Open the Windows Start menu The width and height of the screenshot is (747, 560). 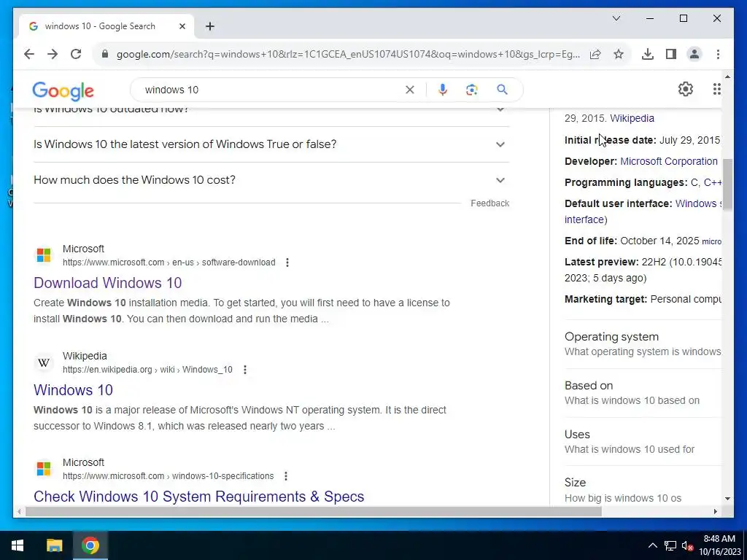[18, 545]
